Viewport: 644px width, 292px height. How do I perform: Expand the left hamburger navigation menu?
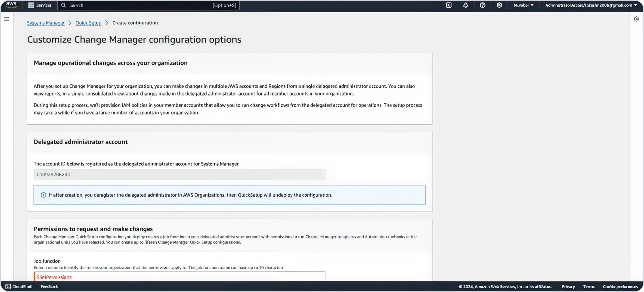pyautogui.click(x=7, y=19)
